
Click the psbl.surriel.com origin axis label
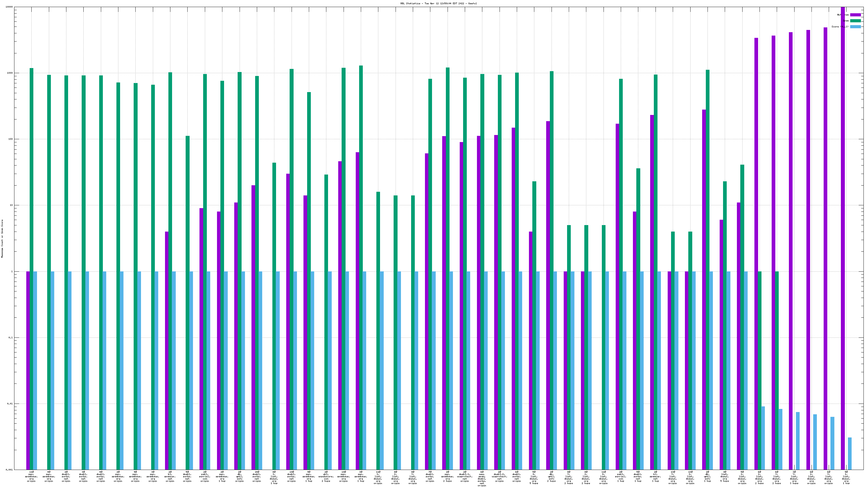pyautogui.click(x=205, y=476)
